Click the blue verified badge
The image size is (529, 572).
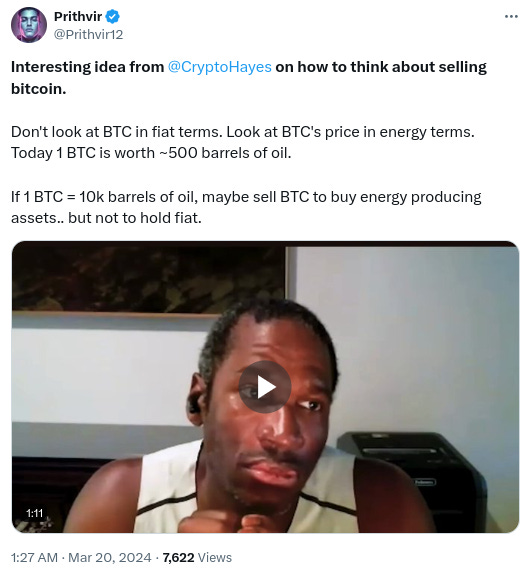coord(112,16)
